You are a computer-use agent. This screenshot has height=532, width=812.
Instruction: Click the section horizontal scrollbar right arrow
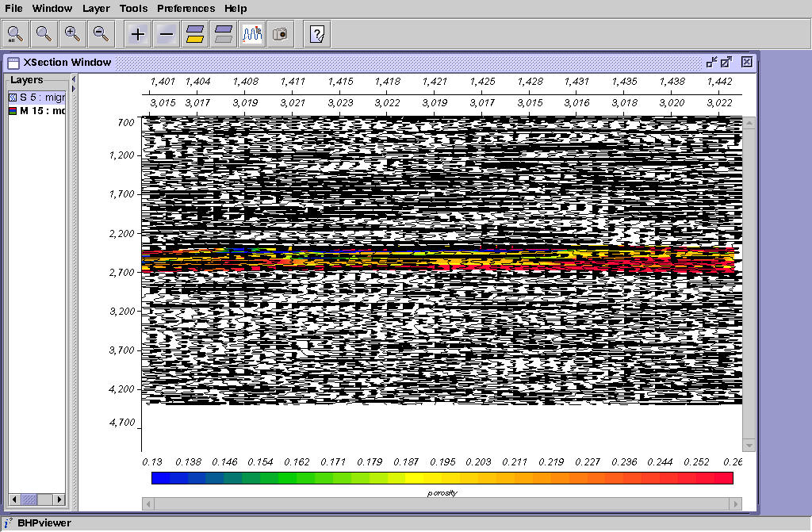pos(735,503)
